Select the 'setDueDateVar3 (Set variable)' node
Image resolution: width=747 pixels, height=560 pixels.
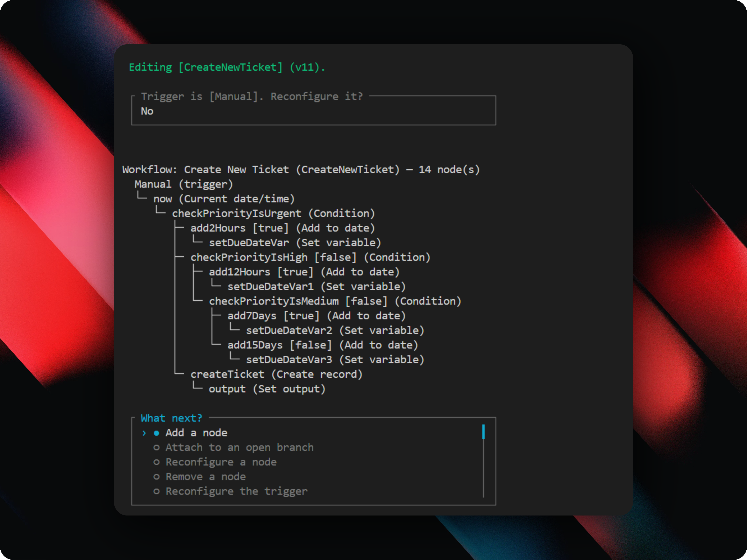(335, 360)
